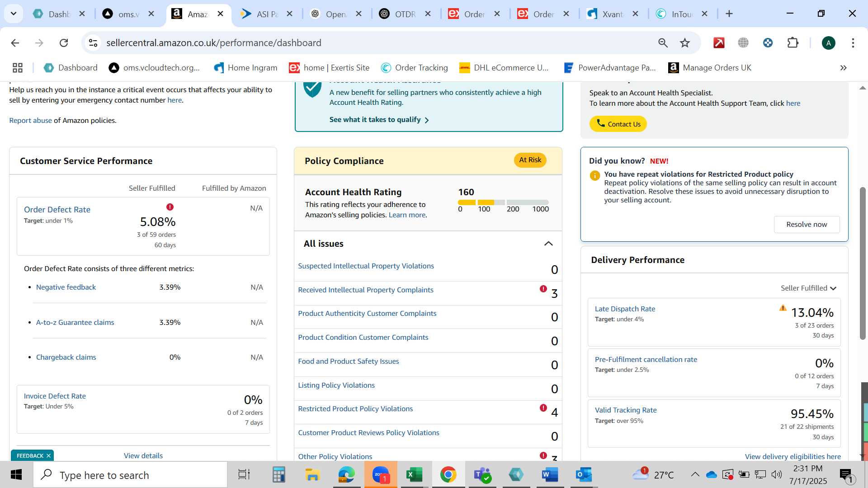The image size is (868, 488).
Task: Open Microsoft Edge from the taskbar
Action: pyautogui.click(x=347, y=475)
